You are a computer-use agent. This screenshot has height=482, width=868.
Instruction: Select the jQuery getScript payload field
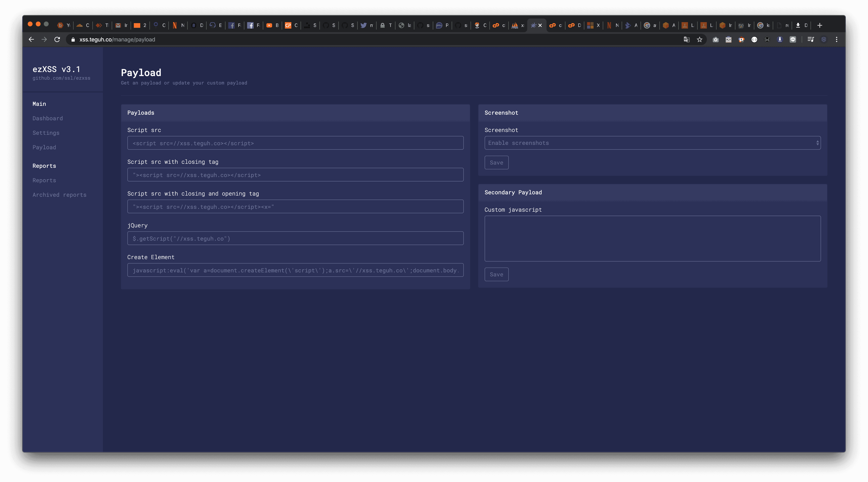coord(295,238)
